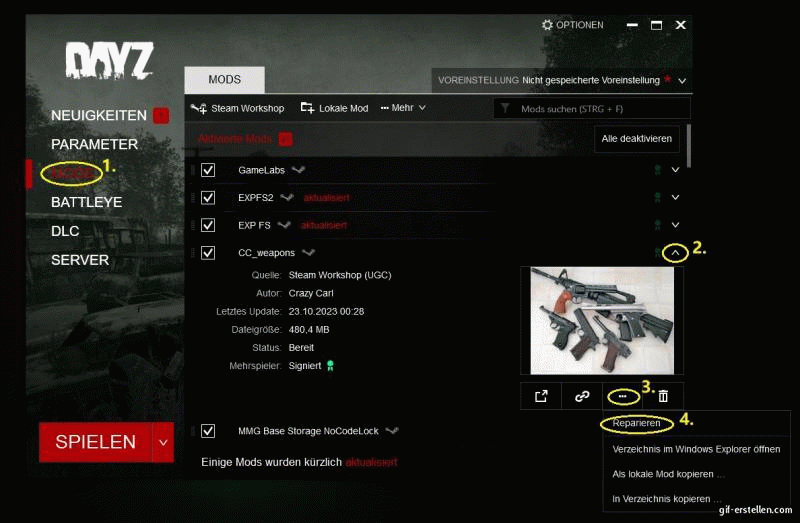Click Steam icon next to MMG Base Storage
The width and height of the screenshot is (800, 523).
[x=392, y=431]
